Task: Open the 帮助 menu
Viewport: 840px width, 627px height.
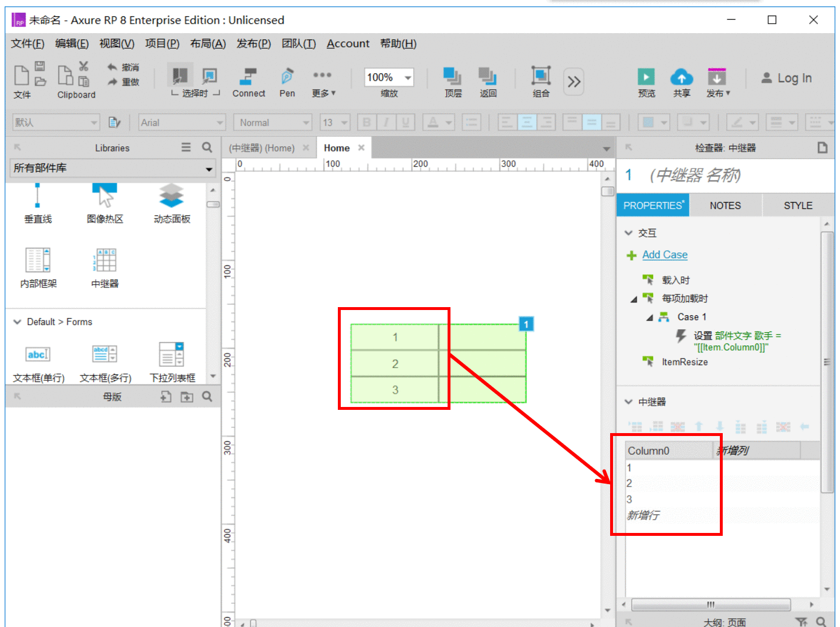Action: pyautogui.click(x=398, y=44)
